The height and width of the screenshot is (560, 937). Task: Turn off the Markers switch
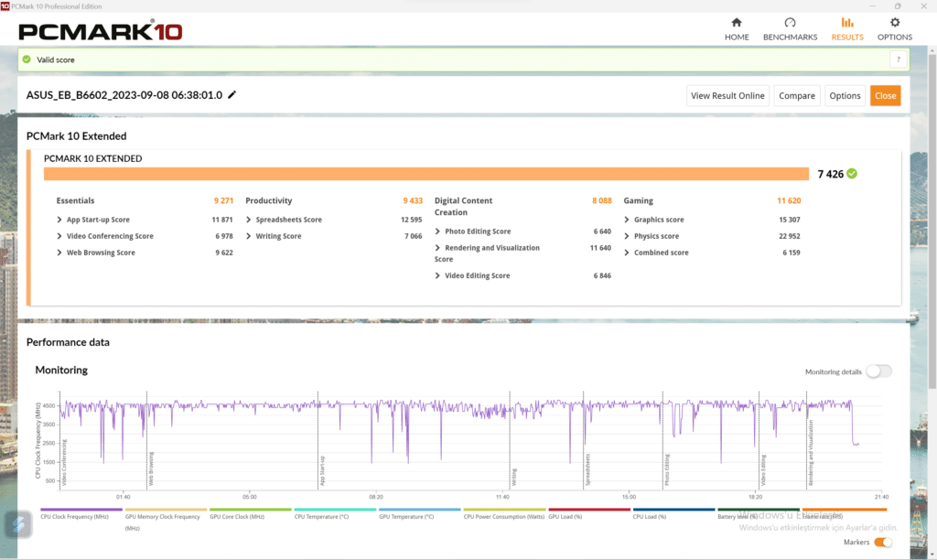coord(883,542)
